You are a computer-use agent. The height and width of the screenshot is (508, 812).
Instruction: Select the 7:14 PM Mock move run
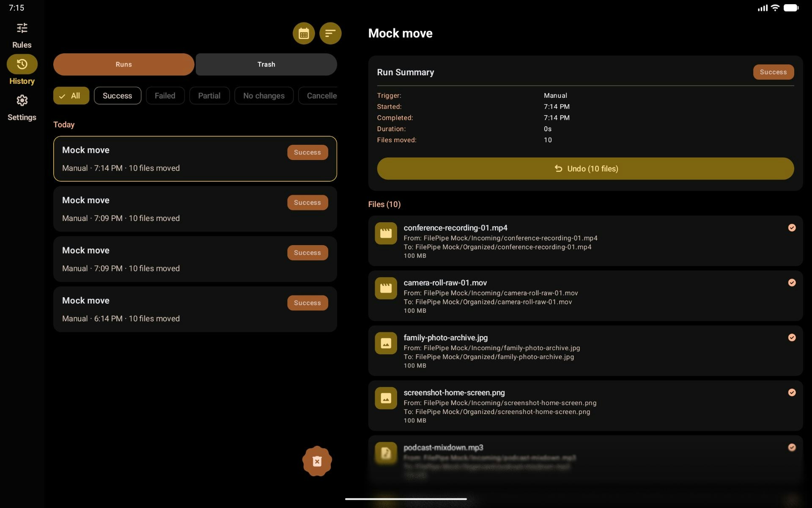(x=195, y=159)
